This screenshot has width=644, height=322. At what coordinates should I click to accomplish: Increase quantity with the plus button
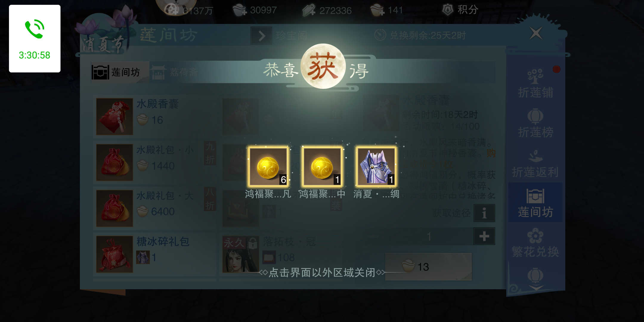coord(484,236)
